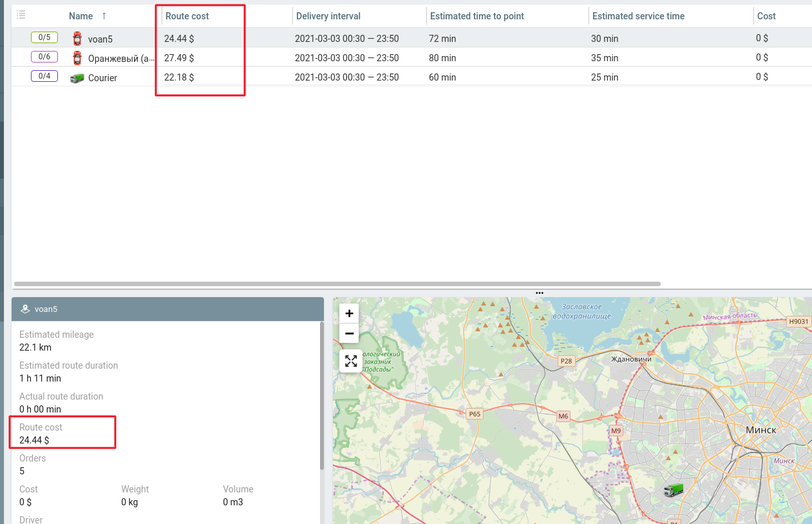Sort the table by Name column

81,16
